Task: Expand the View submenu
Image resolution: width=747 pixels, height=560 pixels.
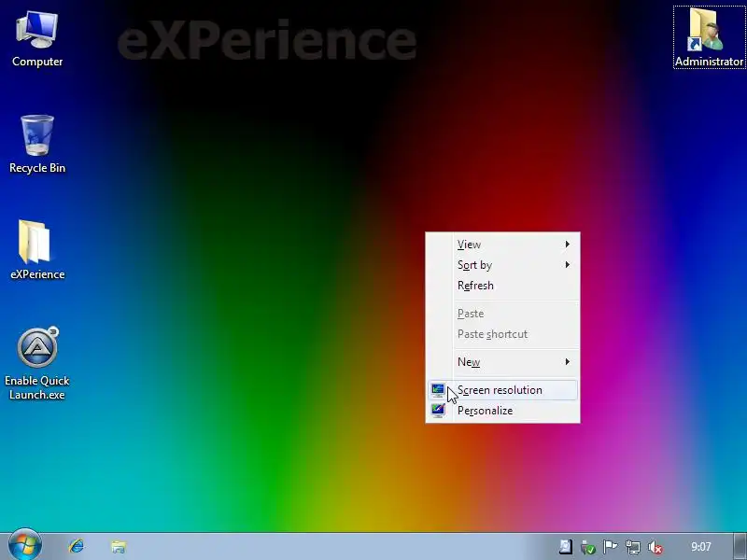Action: (502, 245)
